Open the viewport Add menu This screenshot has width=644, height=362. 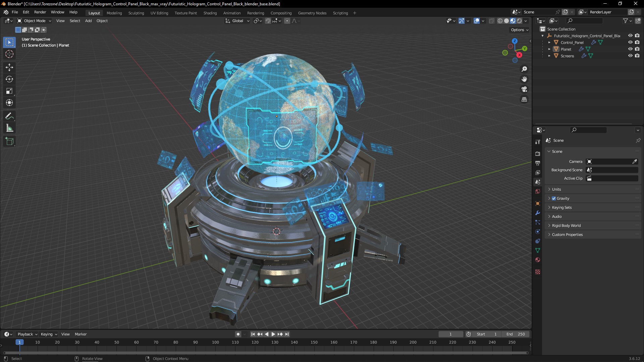(x=88, y=21)
